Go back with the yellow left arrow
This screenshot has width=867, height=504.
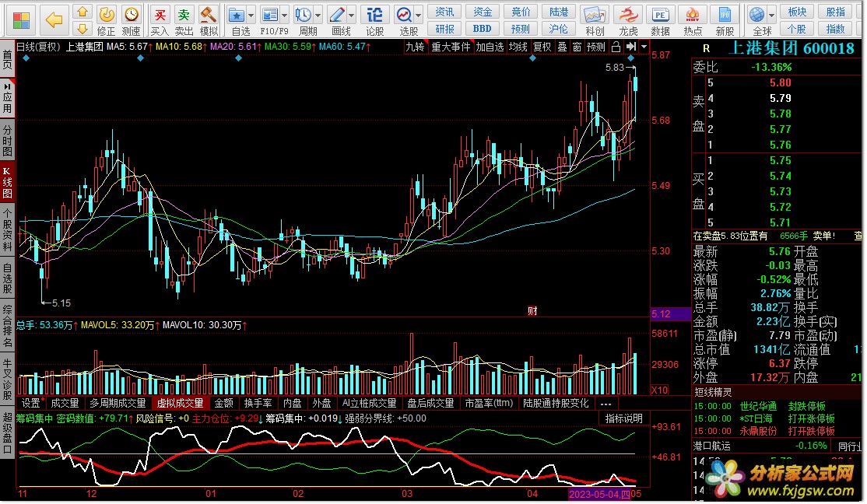[x=54, y=20]
